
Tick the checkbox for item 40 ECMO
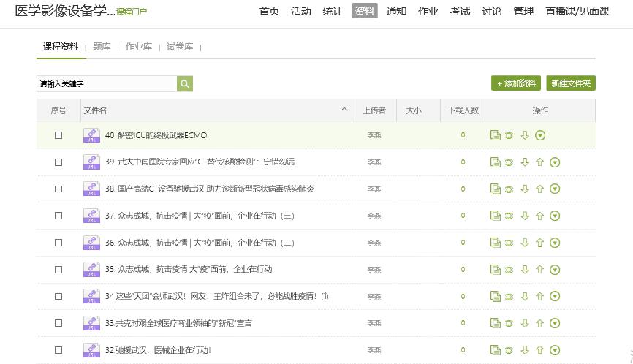point(58,135)
